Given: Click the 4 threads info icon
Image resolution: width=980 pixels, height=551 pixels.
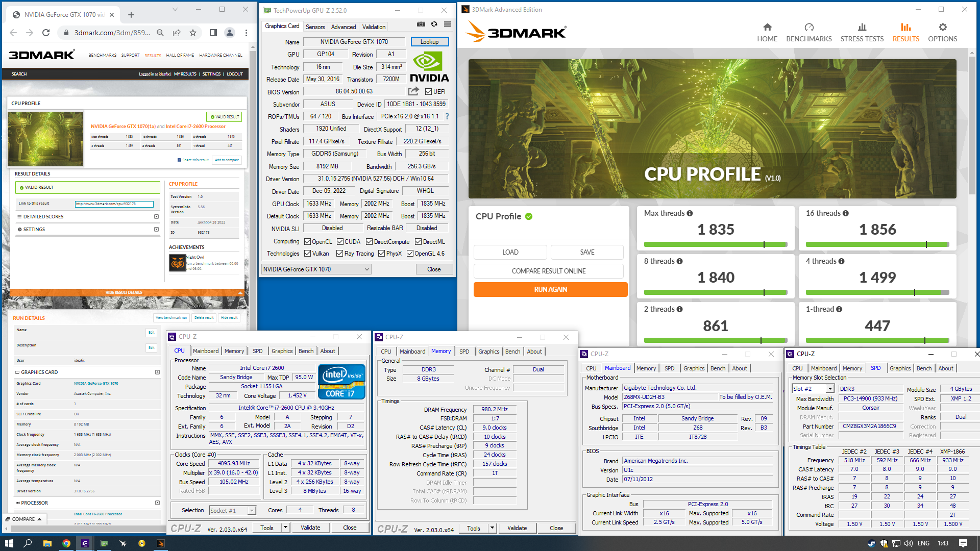Looking at the screenshot, I should 841,261.
